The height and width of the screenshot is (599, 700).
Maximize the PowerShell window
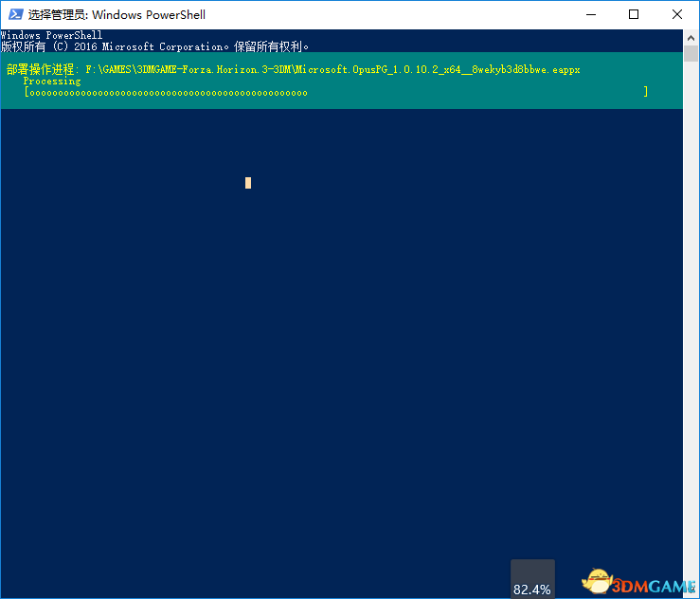[634, 14]
